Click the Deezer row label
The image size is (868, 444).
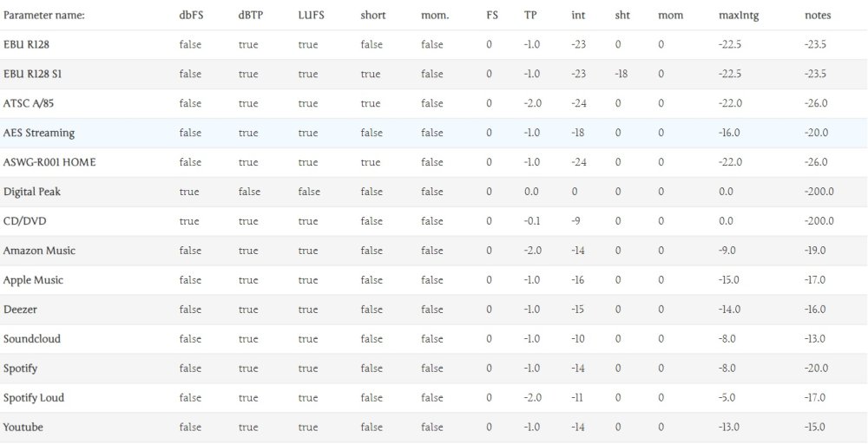[x=20, y=310]
